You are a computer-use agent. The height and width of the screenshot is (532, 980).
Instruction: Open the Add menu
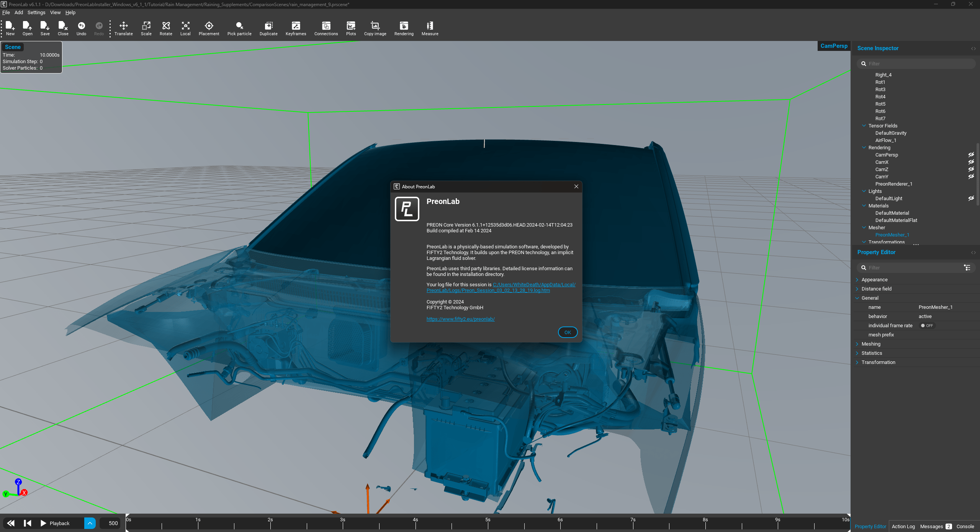(19, 12)
